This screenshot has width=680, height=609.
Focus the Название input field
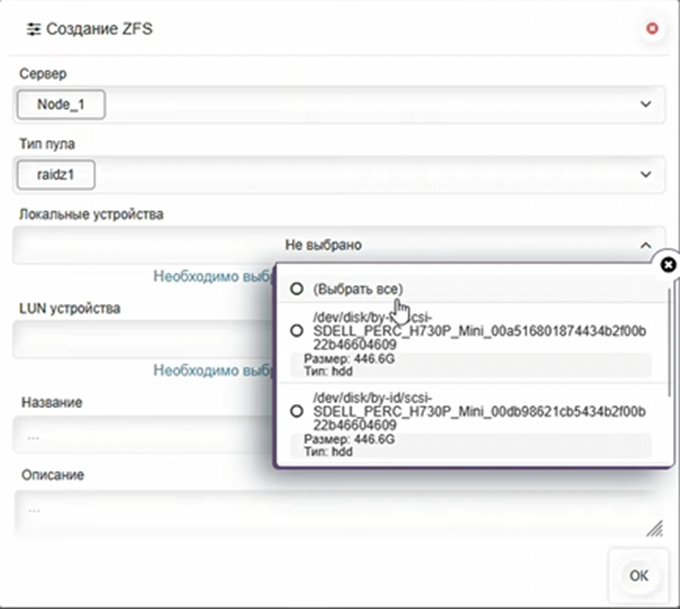coord(140,437)
